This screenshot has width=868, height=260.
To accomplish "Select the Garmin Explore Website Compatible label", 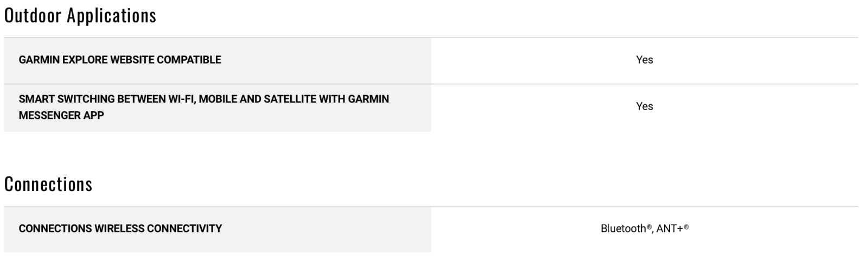I will point(120,60).
